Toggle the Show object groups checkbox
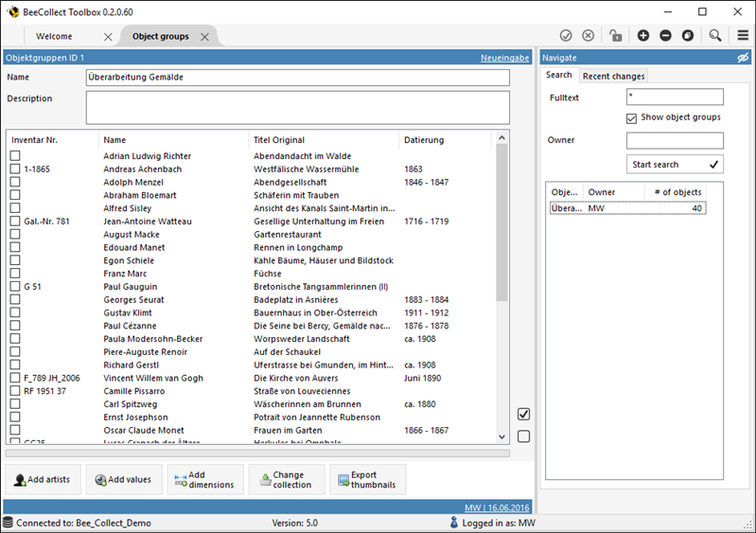Viewport: 756px width, 533px height. click(631, 118)
